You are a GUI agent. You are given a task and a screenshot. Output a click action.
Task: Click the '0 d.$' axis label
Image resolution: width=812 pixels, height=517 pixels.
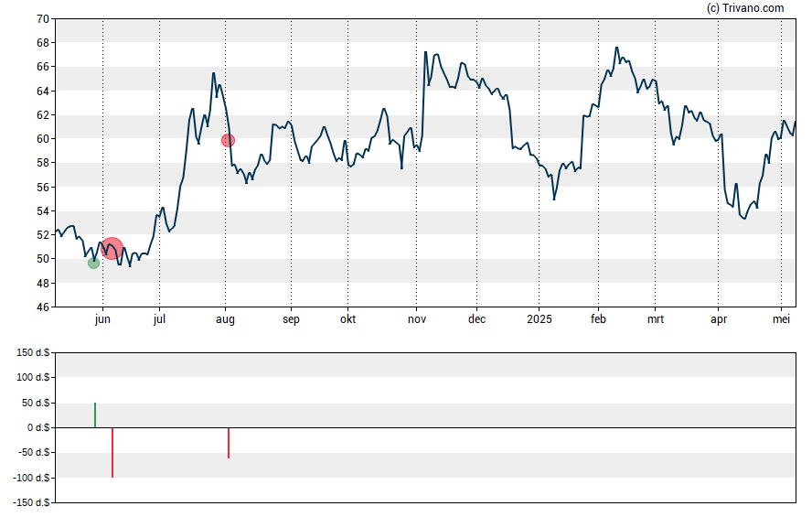click(38, 428)
